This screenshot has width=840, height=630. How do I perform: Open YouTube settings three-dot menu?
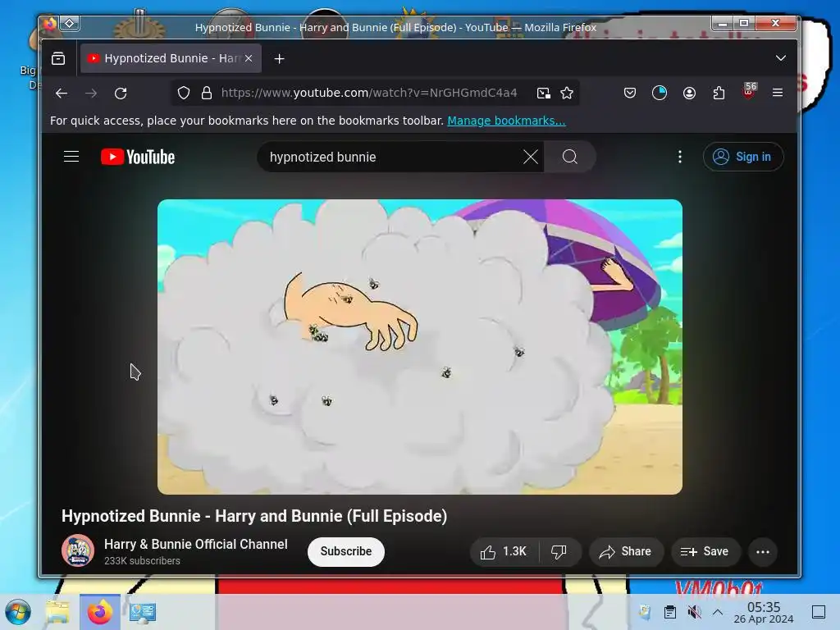(680, 157)
